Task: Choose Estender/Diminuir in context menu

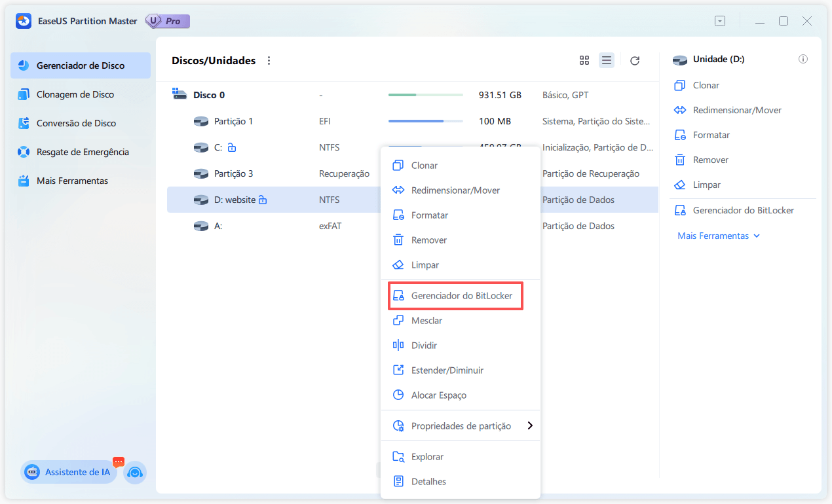Action: click(461, 370)
